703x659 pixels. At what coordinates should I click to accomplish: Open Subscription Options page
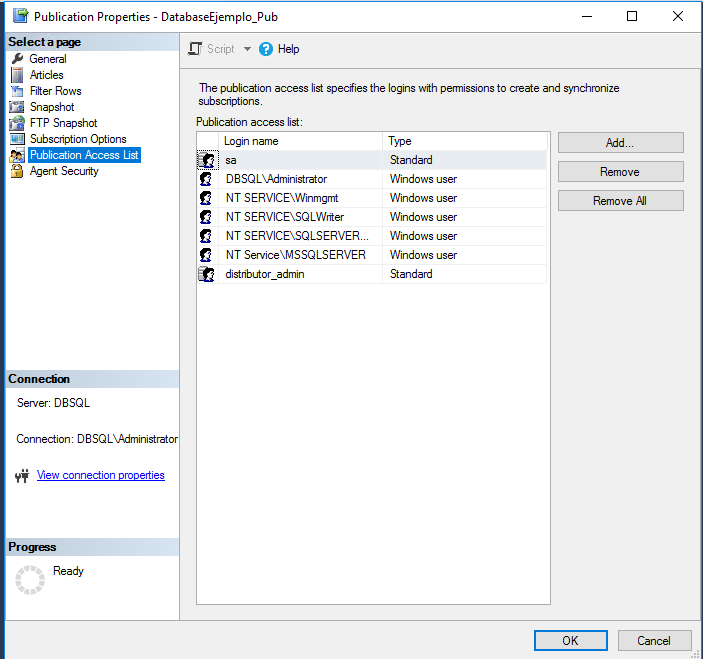78,139
